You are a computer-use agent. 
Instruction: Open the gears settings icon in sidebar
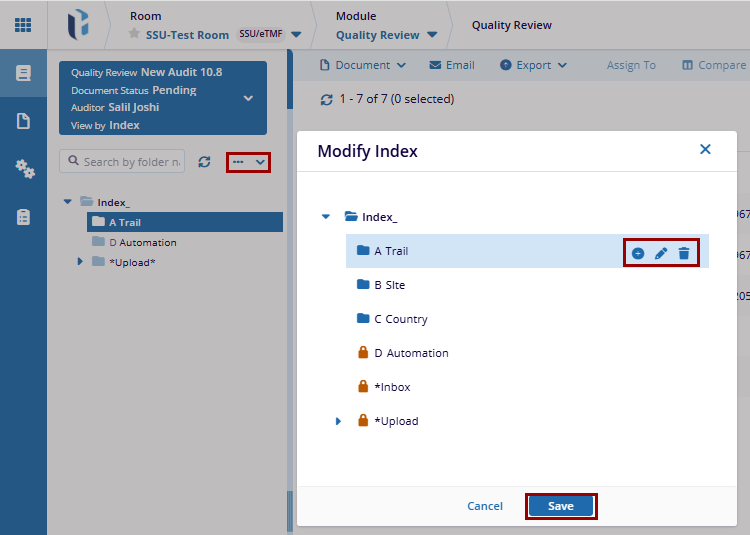[24, 168]
